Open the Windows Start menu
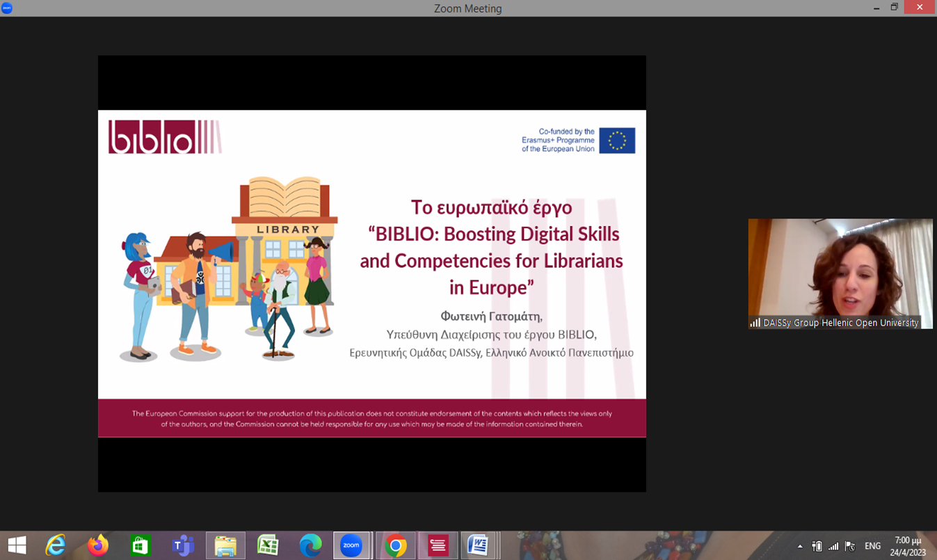This screenshot has height=560, width=937. click(x=17, y=545)
